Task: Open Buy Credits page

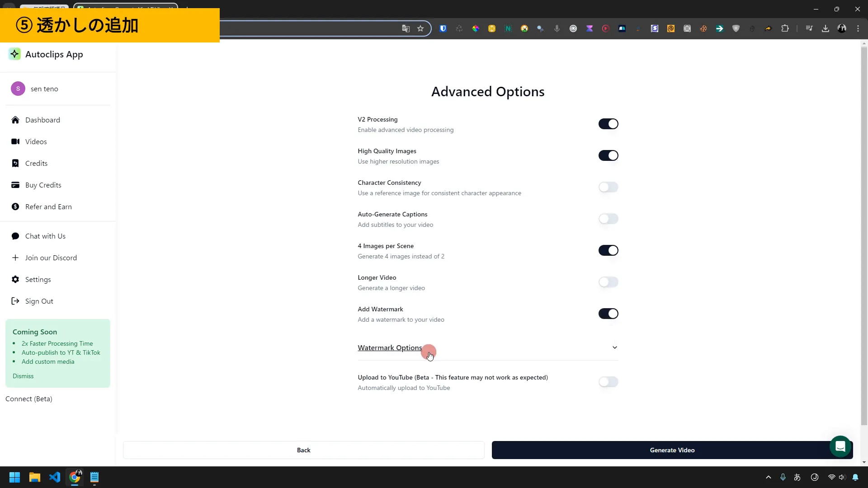Action: [x=43, y=185]
